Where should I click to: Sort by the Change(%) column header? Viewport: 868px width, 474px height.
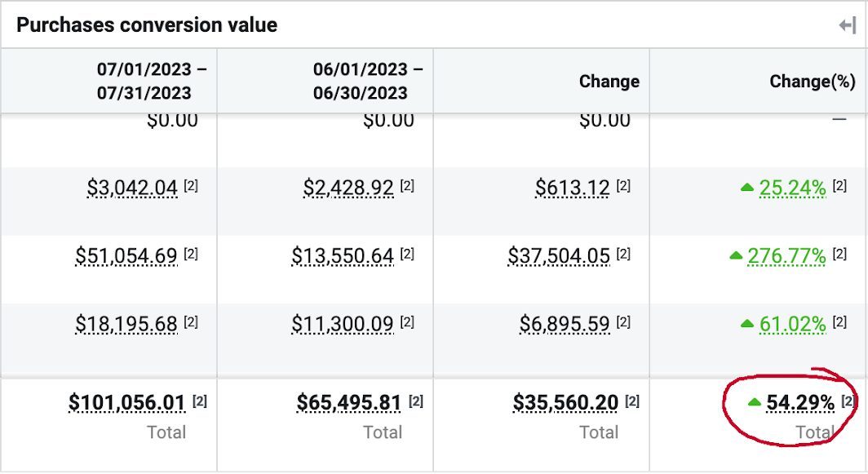813,82
